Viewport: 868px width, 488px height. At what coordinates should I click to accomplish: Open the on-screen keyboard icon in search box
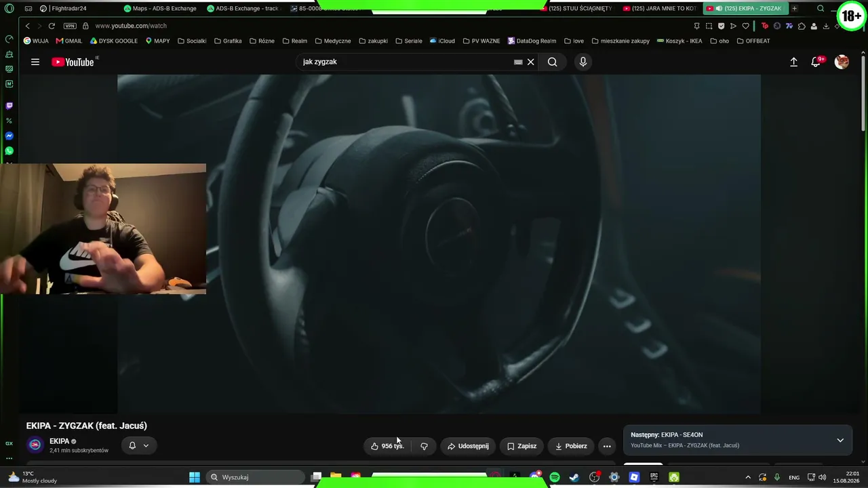(518, 62)
